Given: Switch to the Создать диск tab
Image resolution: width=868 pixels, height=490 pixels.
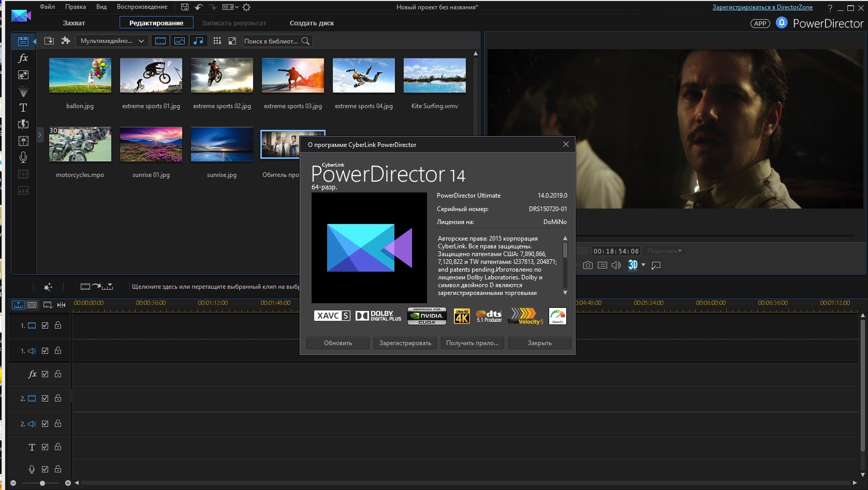Looking at the screenshot, I should [x=312, y=23].
